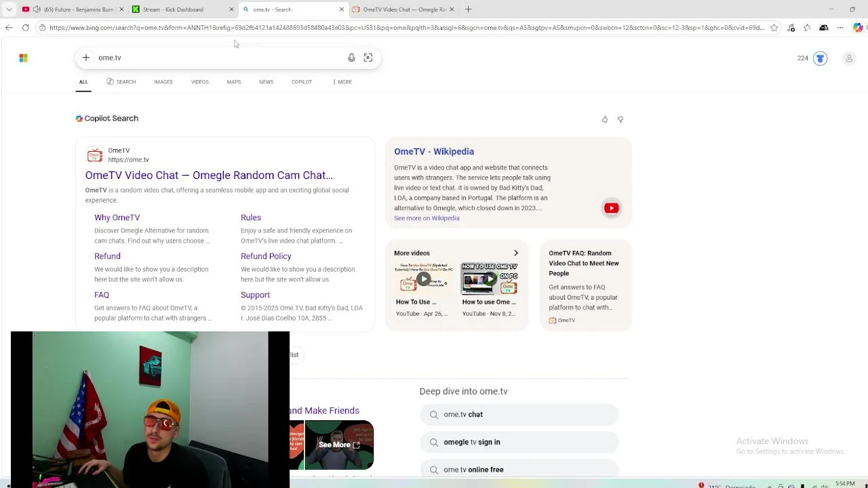Screen dimensions: 868x488
Task: Switch to the YouTube Future - Benjamins tab
Action: point(73,9)
